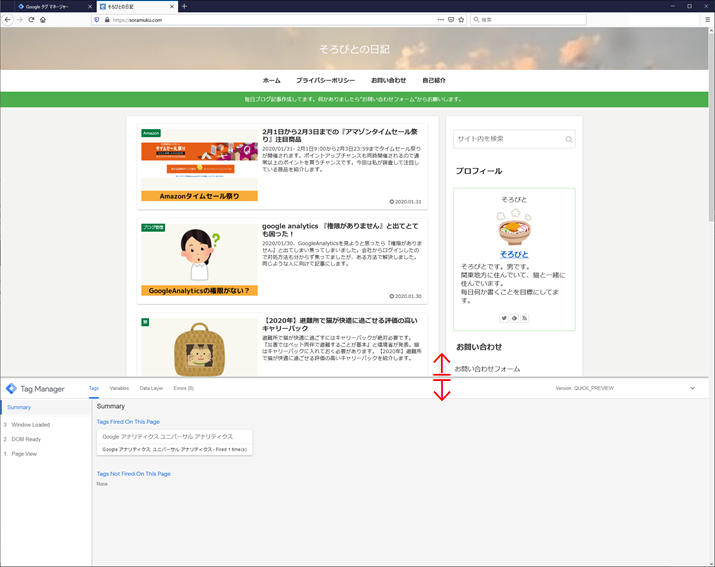
Task: Open the お問い合わせ nav menu item
Action: [389, 80]
